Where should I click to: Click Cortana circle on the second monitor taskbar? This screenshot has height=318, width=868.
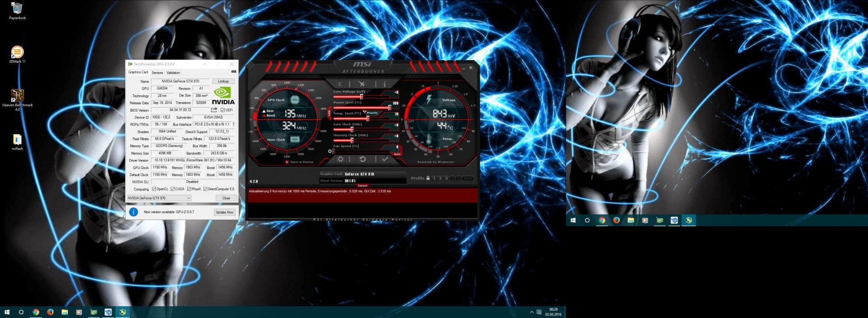(x=587, y=220)
